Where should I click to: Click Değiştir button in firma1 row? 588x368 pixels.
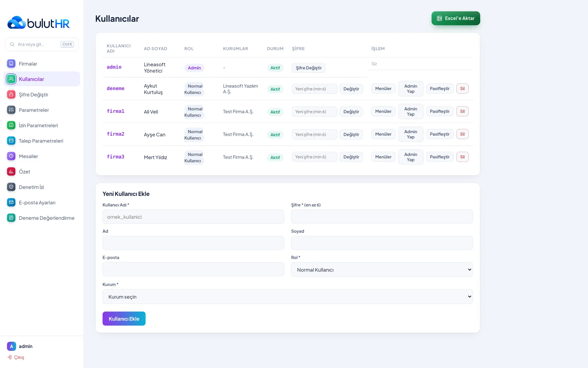(x=351, y=112)
